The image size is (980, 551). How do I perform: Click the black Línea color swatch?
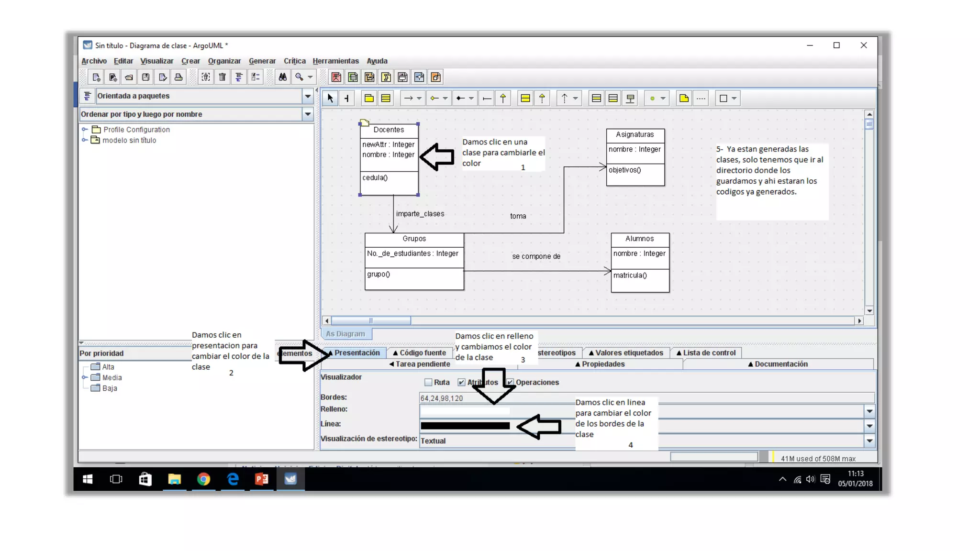(465, 426)
